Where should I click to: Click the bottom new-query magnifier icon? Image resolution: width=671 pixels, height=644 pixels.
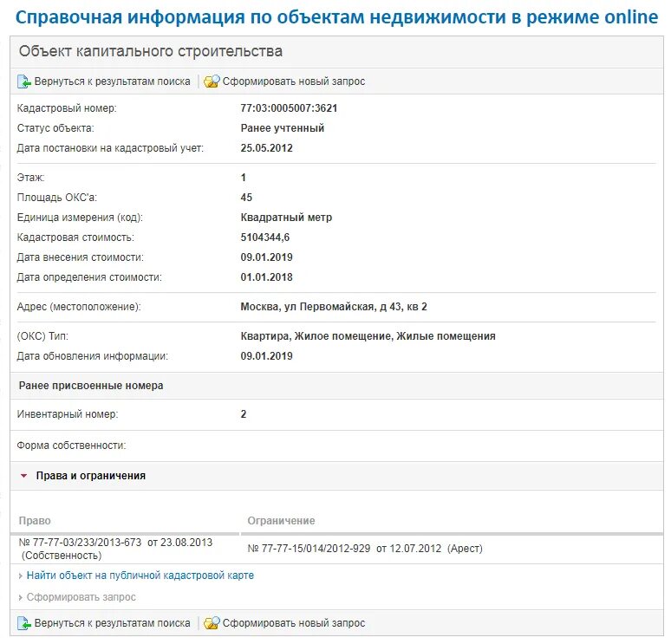[x=212, y=623]
